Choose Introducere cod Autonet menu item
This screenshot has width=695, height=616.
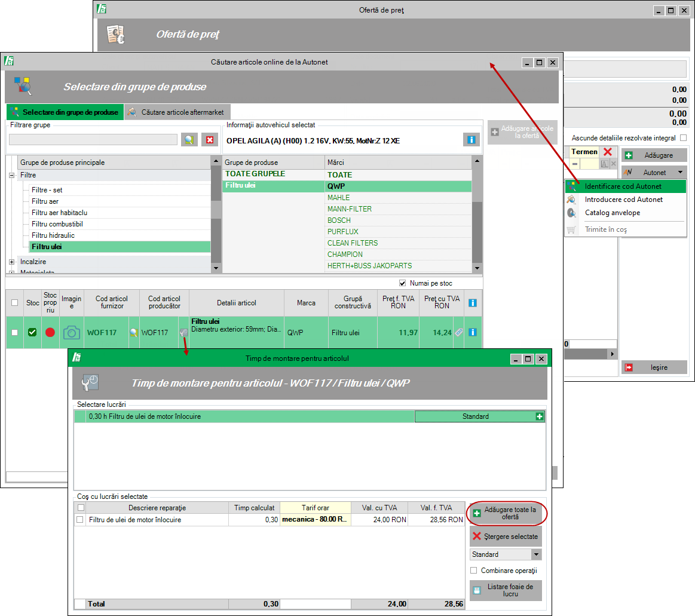pyautogui.click(x=626, y=200)
